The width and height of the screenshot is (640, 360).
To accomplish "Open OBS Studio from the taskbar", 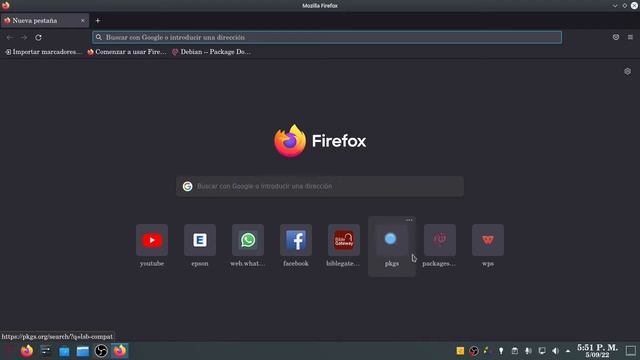I will click(101, 351).
